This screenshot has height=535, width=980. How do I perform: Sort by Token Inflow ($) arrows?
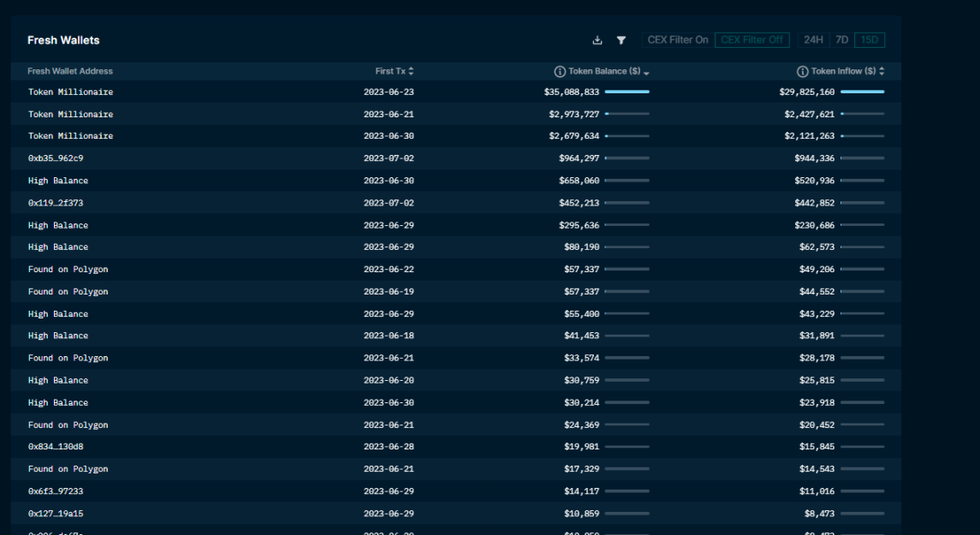click(x=882, y=71)
